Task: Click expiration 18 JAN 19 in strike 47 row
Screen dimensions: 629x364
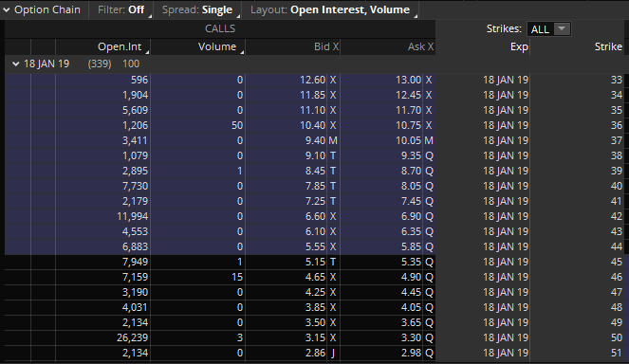Action: pyautogui.click(x=506, y=293)
